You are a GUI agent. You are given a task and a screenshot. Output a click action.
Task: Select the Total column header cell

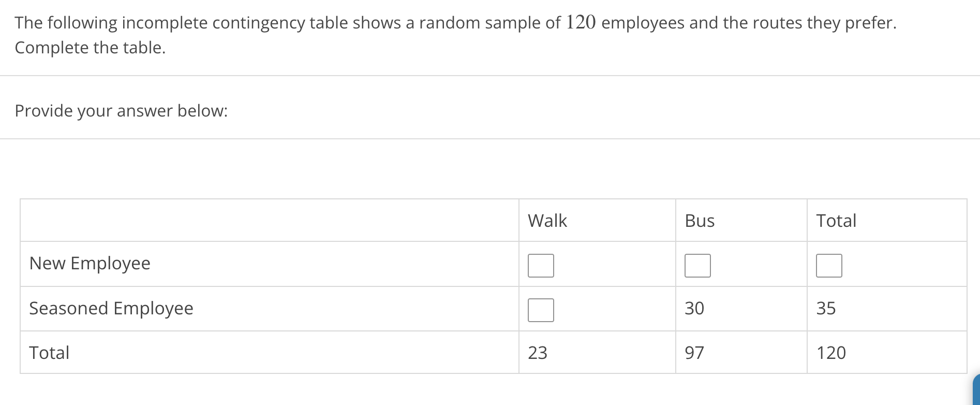836,221
